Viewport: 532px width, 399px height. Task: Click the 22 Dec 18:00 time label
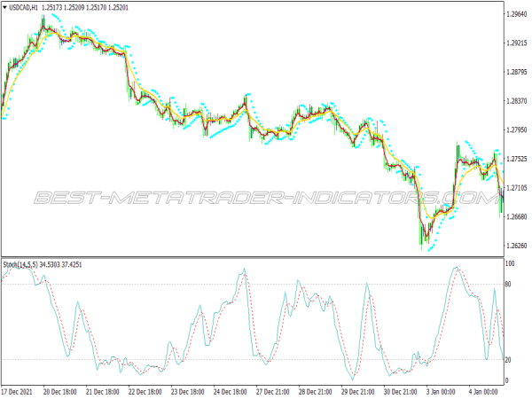click(x=145, y=392)
